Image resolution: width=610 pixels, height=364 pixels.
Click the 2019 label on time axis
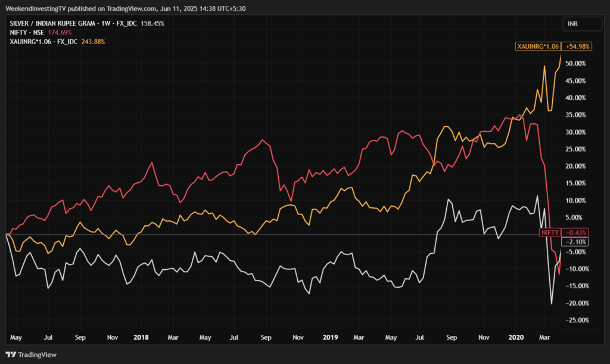(330, 337)
